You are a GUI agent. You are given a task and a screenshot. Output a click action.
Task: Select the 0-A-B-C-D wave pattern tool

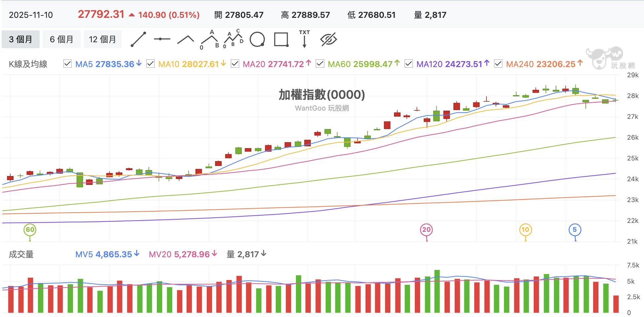pos(233,39)
